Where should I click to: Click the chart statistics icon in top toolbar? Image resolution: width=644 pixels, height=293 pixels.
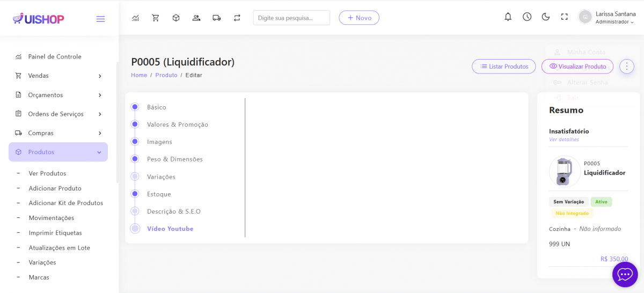[135, 18]
